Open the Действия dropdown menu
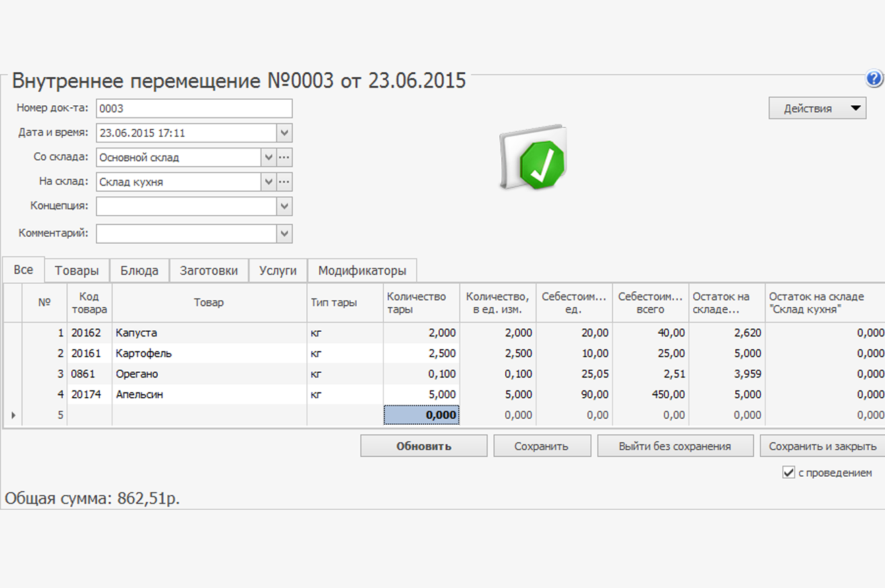The height and width of the screenshot is (588, 885). [818, 108]
